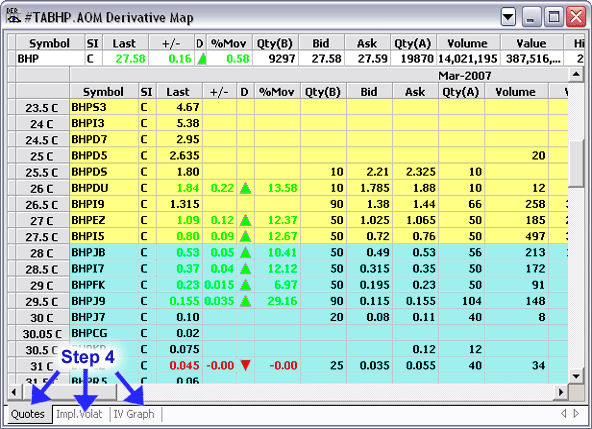
Task: Click the tab strip left scroll arrow
Action: pos(564,414)
